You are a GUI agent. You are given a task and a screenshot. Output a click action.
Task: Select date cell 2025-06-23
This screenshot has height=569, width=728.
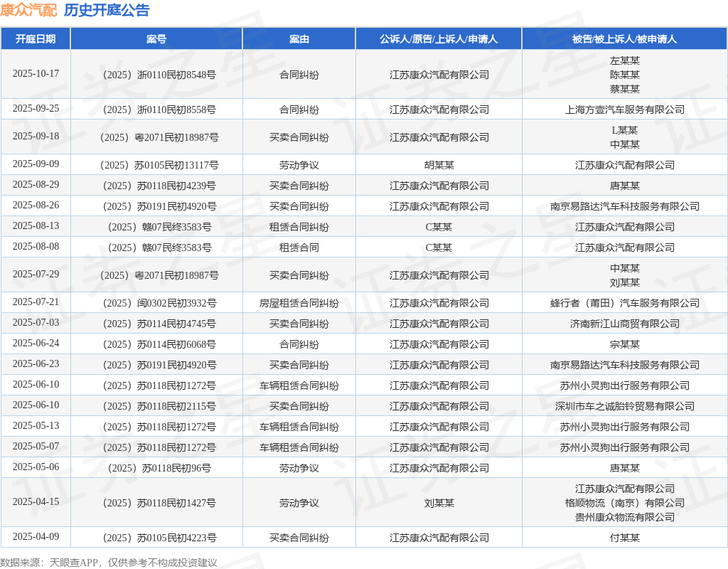tap(36, 364)
